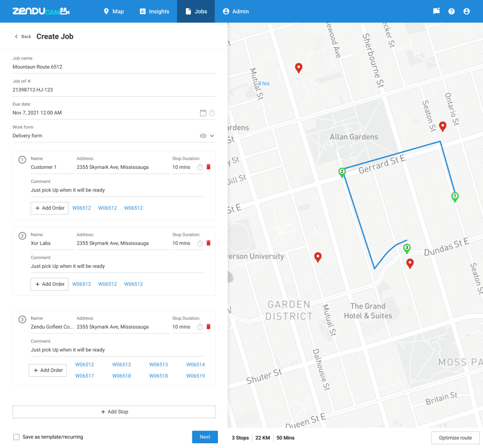Edit the comment field for Zendu Gofleet stop
The height and width of the screenshot is (448, 483).
117,350
